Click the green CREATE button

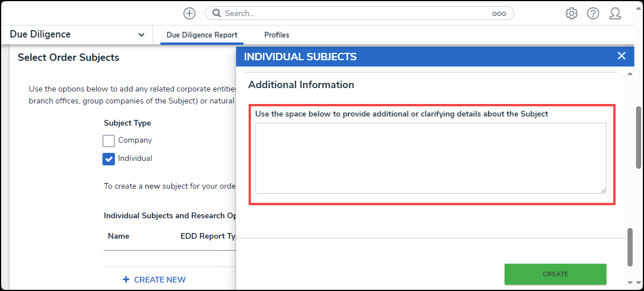click(555, 274)
